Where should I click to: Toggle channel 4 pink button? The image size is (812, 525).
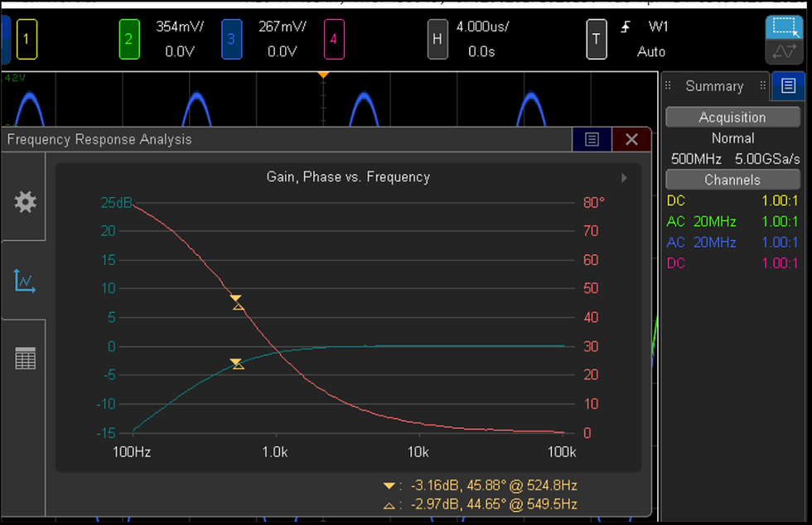(334, 40)
